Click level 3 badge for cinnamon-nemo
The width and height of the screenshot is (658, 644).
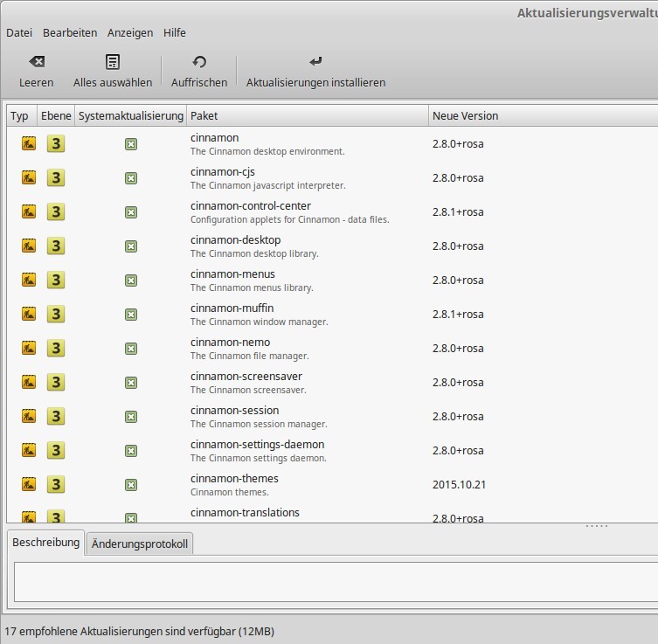pyautogui.click(x=56, y=348)
